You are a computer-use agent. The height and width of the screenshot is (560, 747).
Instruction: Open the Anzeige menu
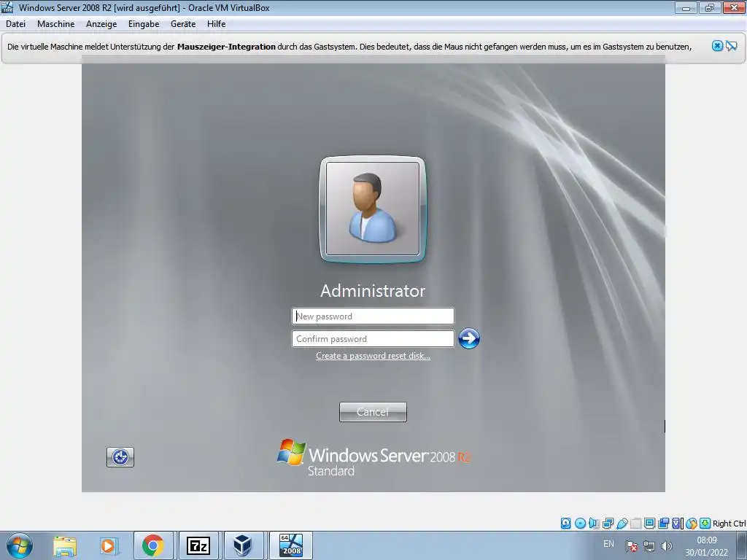(x=101, y=24)
